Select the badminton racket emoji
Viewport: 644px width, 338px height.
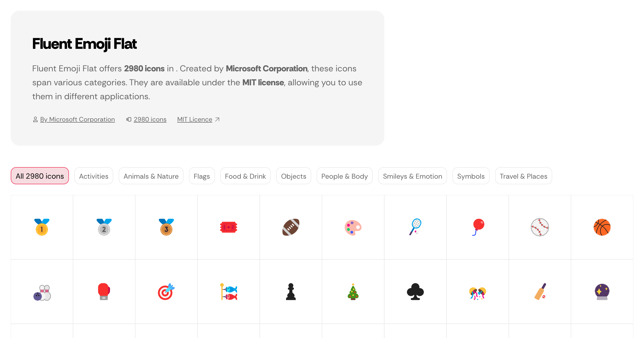pyautogui.click(x=415, y=227)
